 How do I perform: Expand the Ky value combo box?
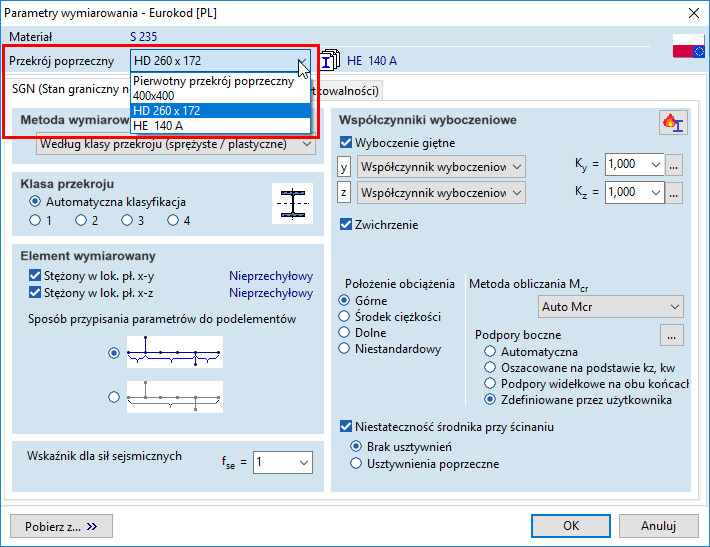coord(655,165)
